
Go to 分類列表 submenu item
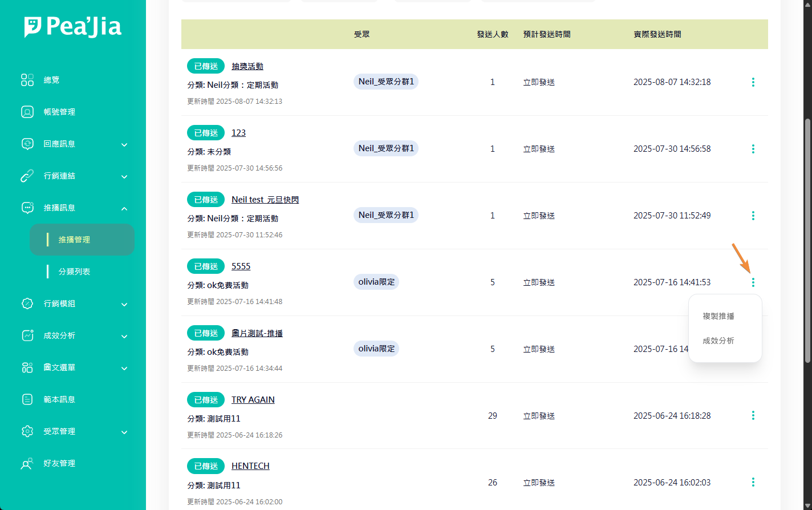(x=74, y=272)
